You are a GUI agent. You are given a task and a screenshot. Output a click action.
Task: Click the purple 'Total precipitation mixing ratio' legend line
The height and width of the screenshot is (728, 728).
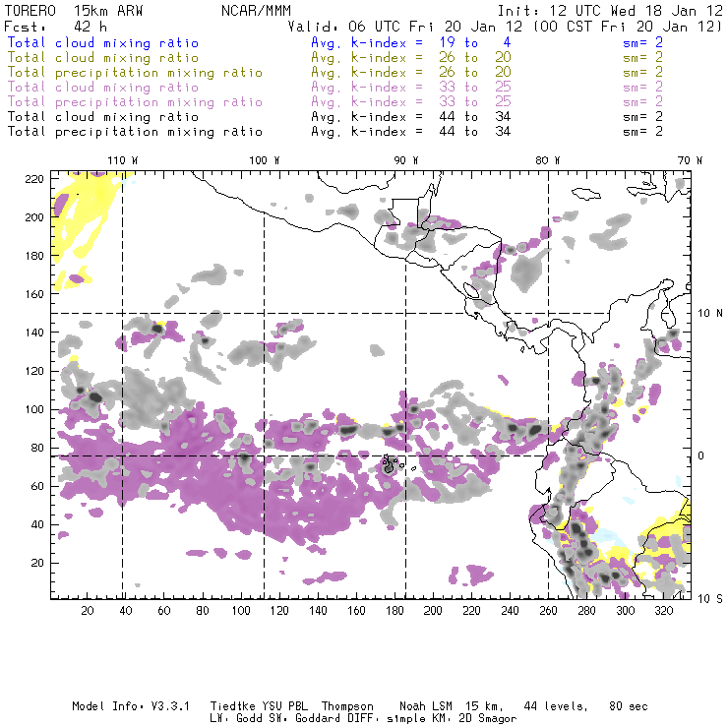point(135,102)
